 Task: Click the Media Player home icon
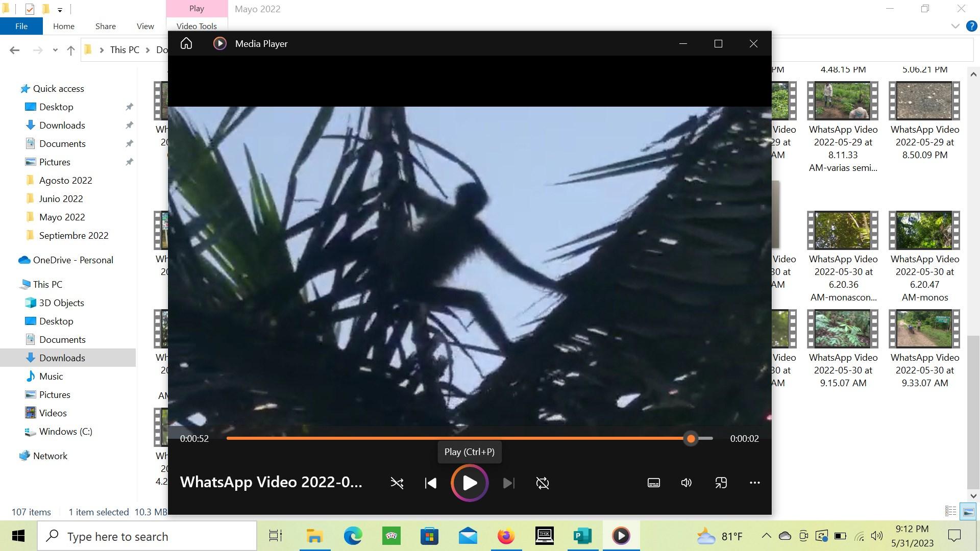(x=186, y=43)
